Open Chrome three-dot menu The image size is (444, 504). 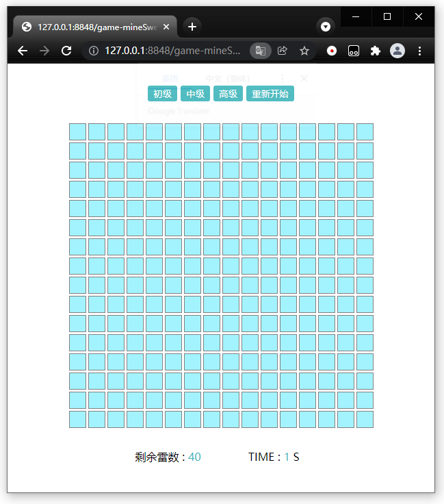pyautogui.click(x=419, y=51)
